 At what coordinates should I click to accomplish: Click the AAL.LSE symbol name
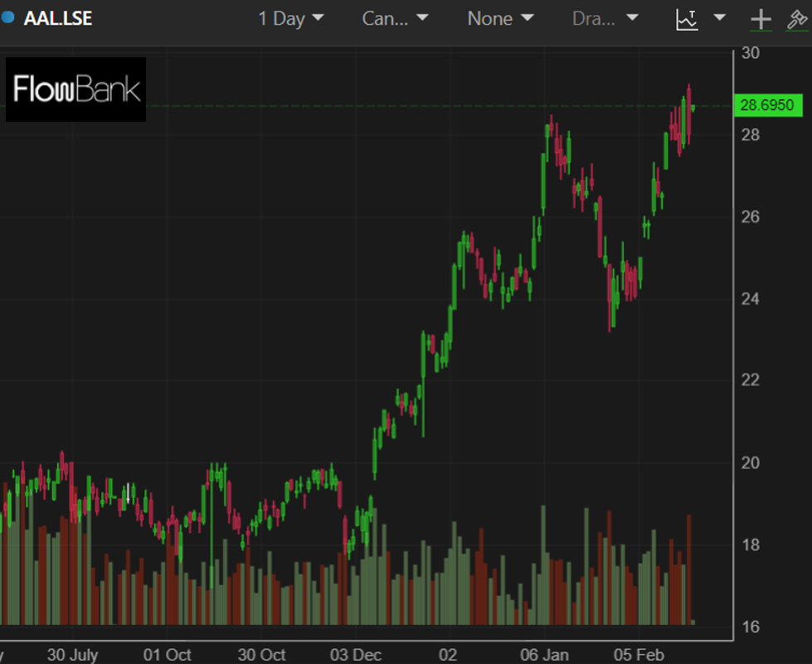click(x=58, y=18)
